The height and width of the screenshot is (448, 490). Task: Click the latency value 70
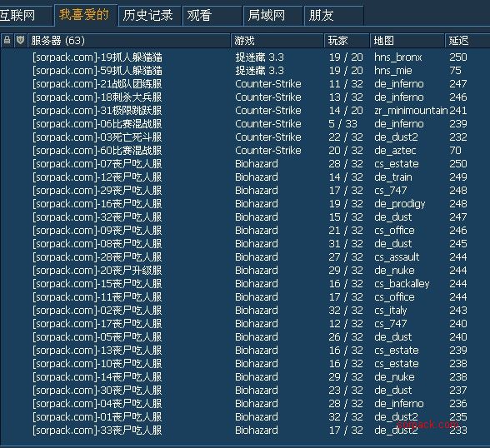pyautogui.click(x=455, y=151)
